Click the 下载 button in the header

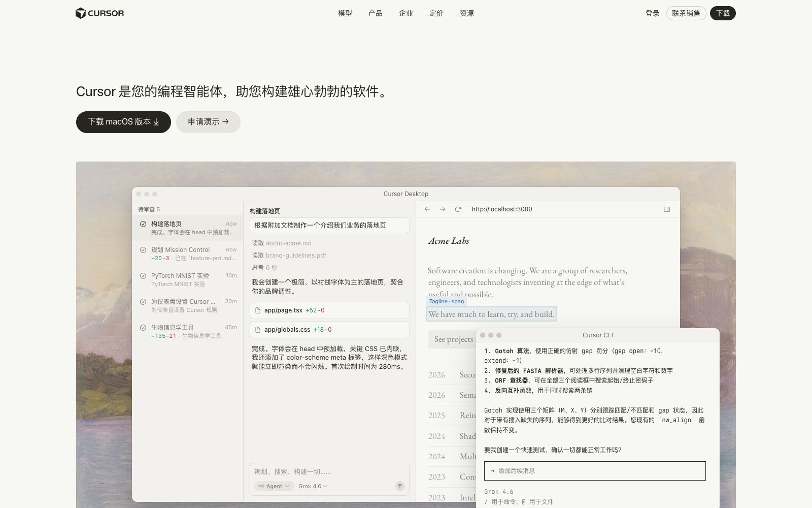click(723, 13)
